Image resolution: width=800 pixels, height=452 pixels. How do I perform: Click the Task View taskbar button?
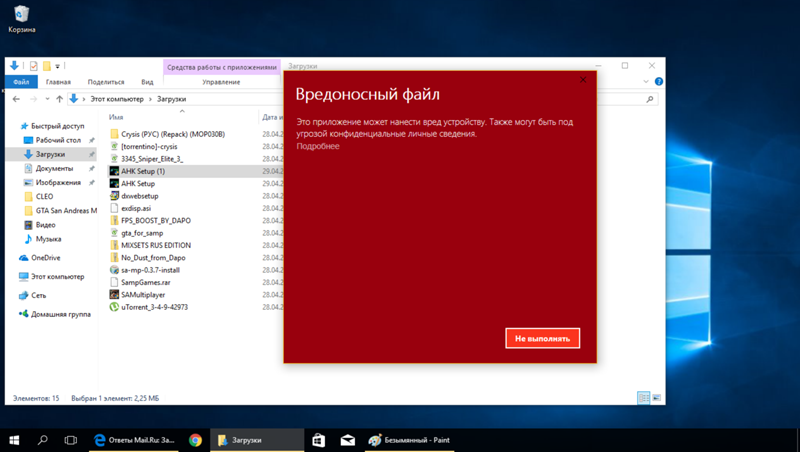click(x=71, y=440)
